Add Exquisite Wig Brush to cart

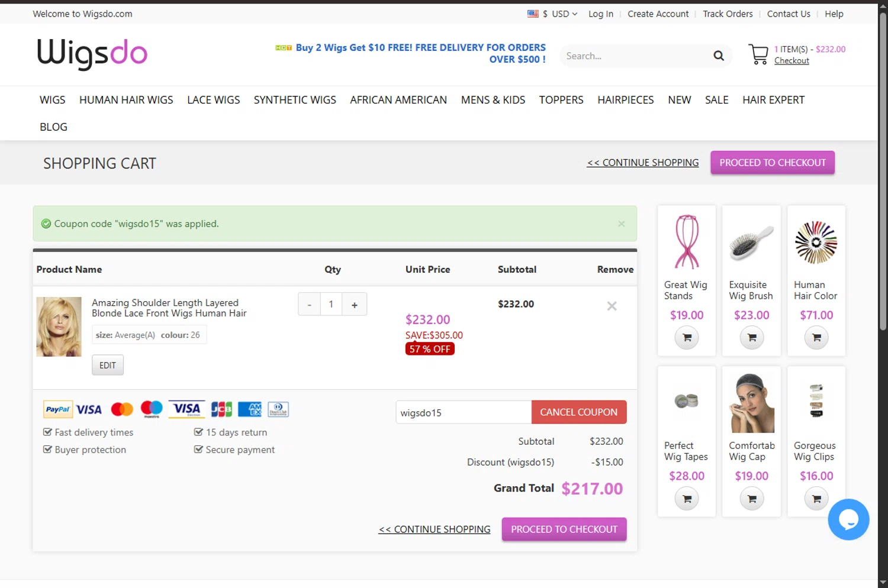click(751, 338)
